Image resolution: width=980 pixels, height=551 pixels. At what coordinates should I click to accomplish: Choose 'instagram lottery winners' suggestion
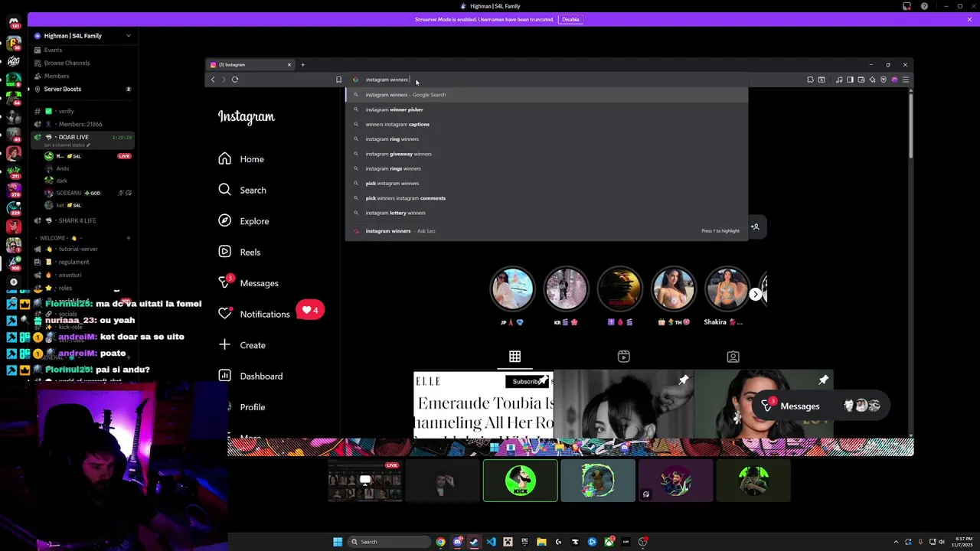(546, 213)
